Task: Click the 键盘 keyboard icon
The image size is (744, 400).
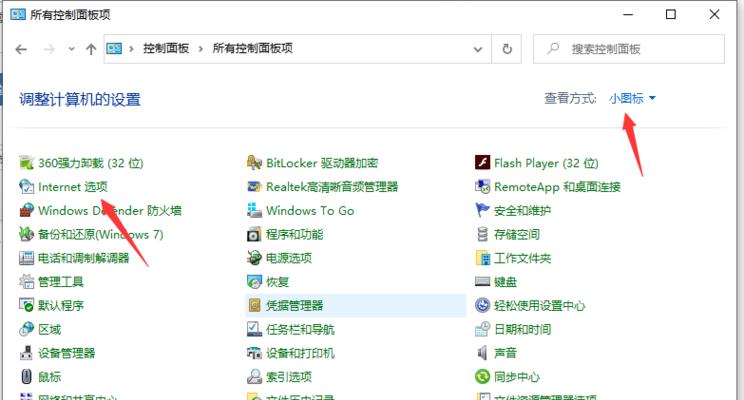Action: (x=482, y=281)
